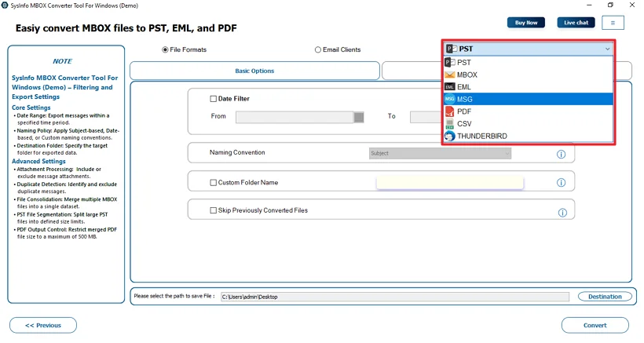The height and width of the screenshot is (343, 644).
Task: Click the SysInfo app icon in title bar
Action: point(5,5)
